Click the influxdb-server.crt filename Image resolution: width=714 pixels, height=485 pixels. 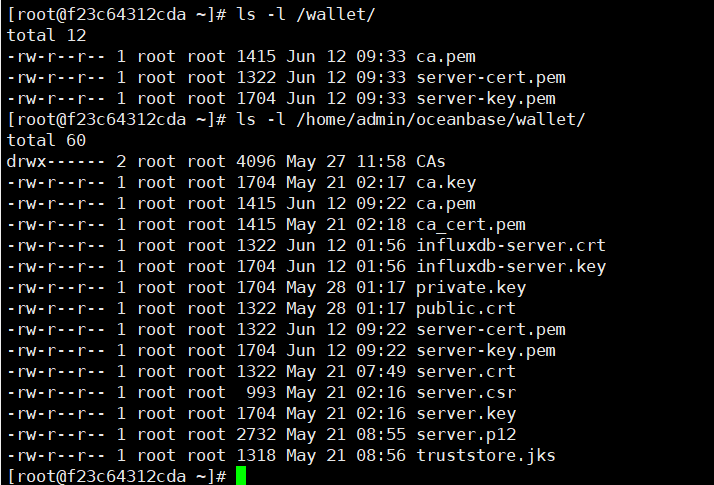click(x=511, y=245)
